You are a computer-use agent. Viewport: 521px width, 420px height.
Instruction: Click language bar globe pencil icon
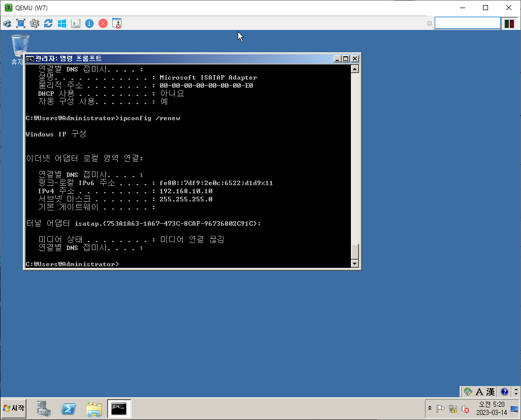coord(468,392)
